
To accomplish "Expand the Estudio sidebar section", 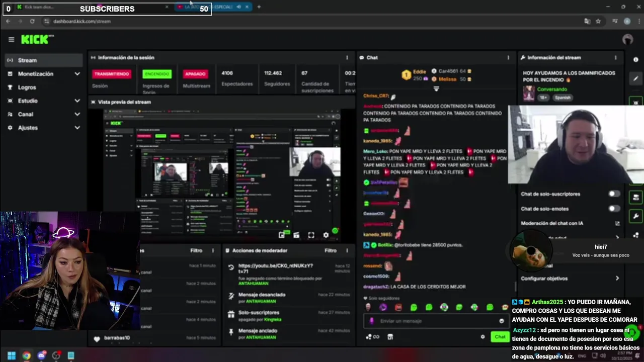I will 44,101.
